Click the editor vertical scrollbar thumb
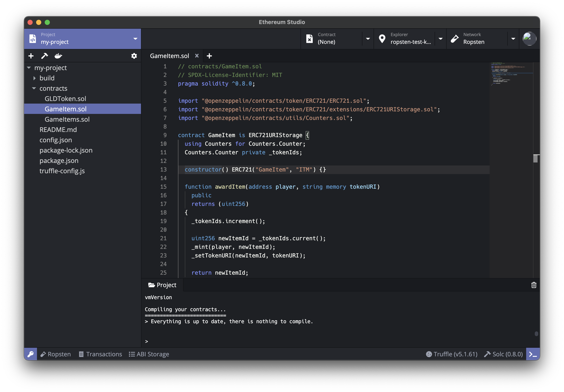The width and height of the screenshot is (564, 392). (x=535, y=159)
